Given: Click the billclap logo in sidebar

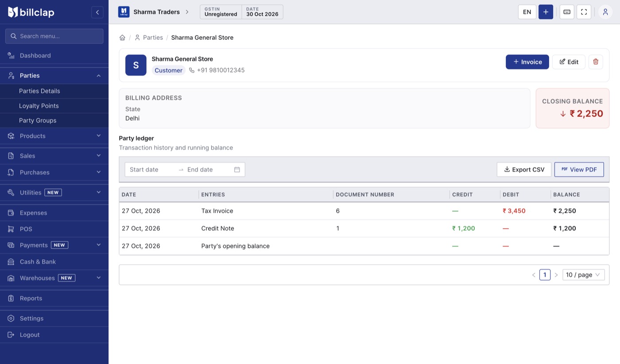Looking at the screenshot, I should 31,12.
